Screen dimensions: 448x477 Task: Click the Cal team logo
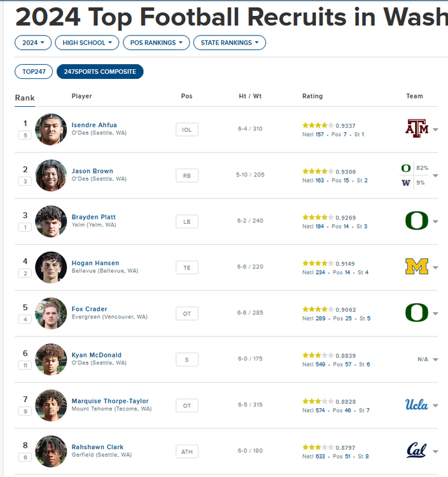[417, 451]
